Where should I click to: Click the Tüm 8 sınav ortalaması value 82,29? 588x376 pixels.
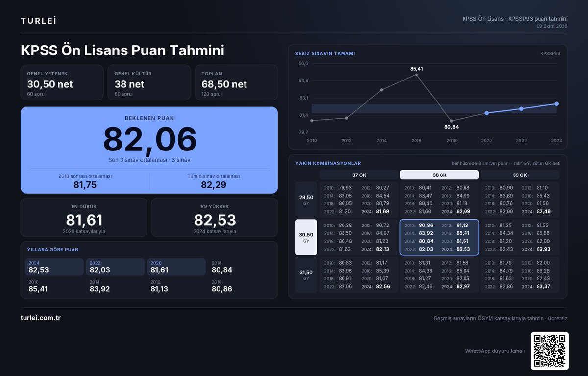[213, 185]
